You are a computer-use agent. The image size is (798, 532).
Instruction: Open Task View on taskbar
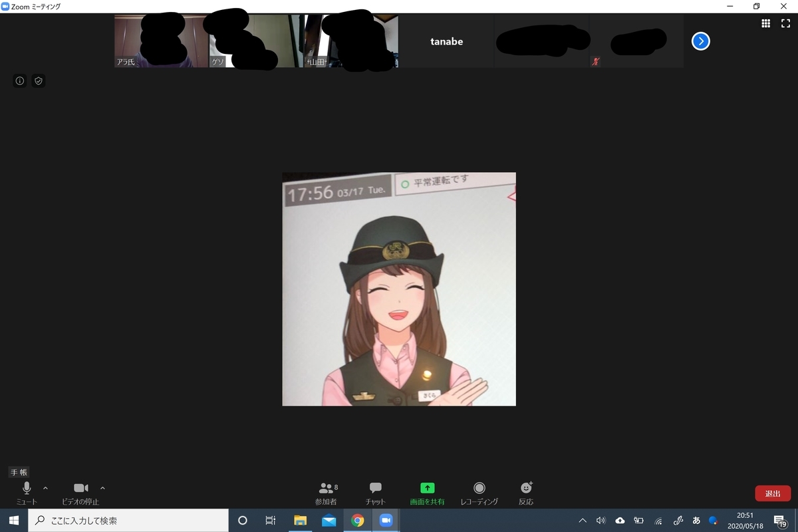pyautogui.click(x=271, y=521)
